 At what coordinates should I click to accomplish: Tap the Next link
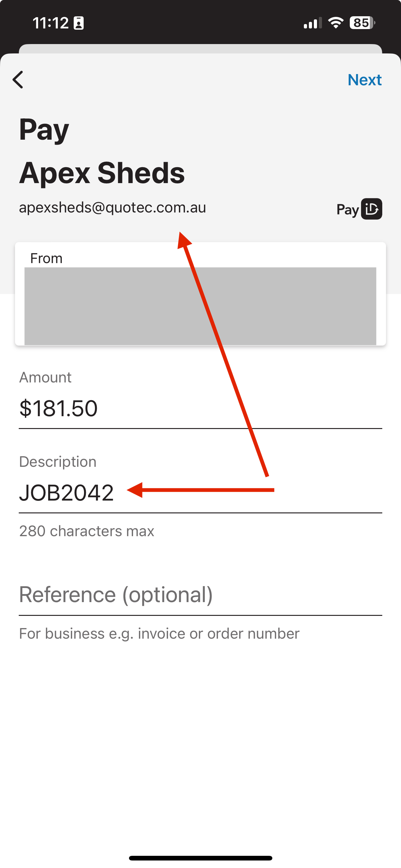coord(365,80)
